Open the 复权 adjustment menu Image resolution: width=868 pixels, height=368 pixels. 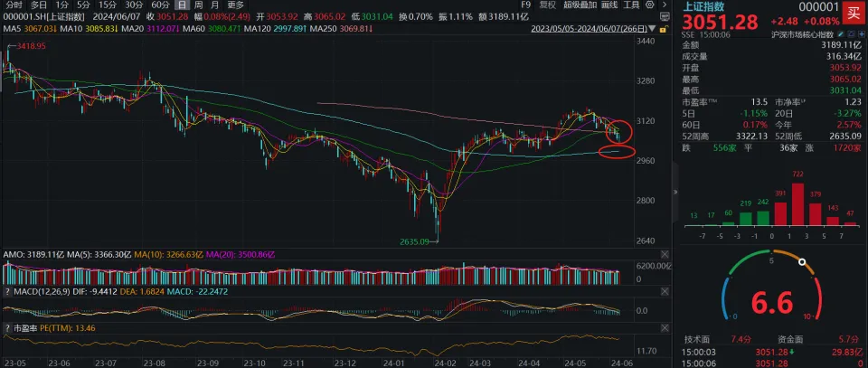pyautogui.click(x=548, y=5)
